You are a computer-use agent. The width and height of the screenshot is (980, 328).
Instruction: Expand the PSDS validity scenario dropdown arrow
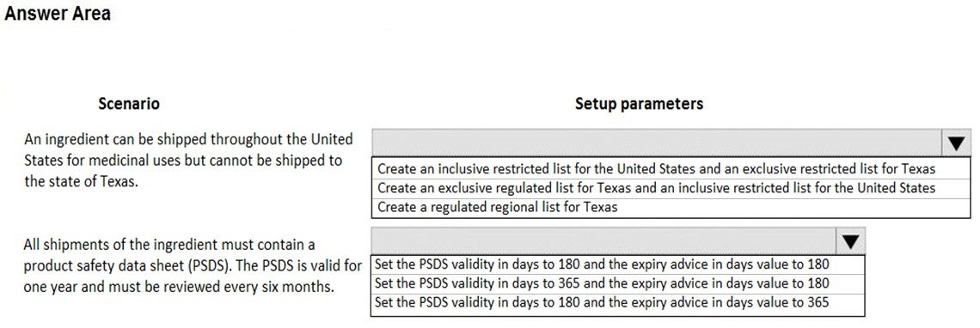850,241
